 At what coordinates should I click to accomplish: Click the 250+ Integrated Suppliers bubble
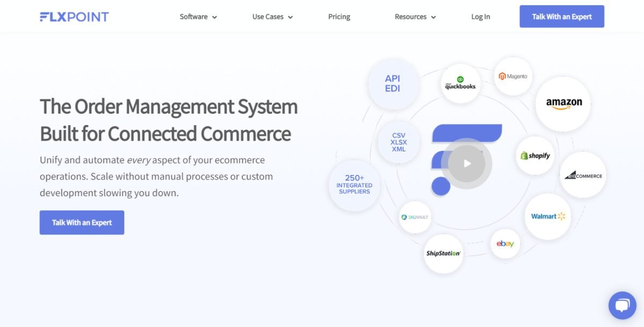354,185
